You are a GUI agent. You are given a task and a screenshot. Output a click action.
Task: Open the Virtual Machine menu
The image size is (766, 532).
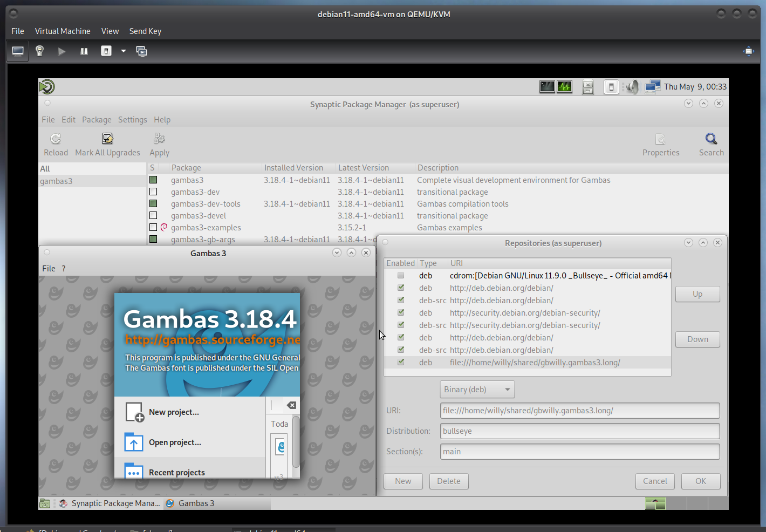[63, 31]
